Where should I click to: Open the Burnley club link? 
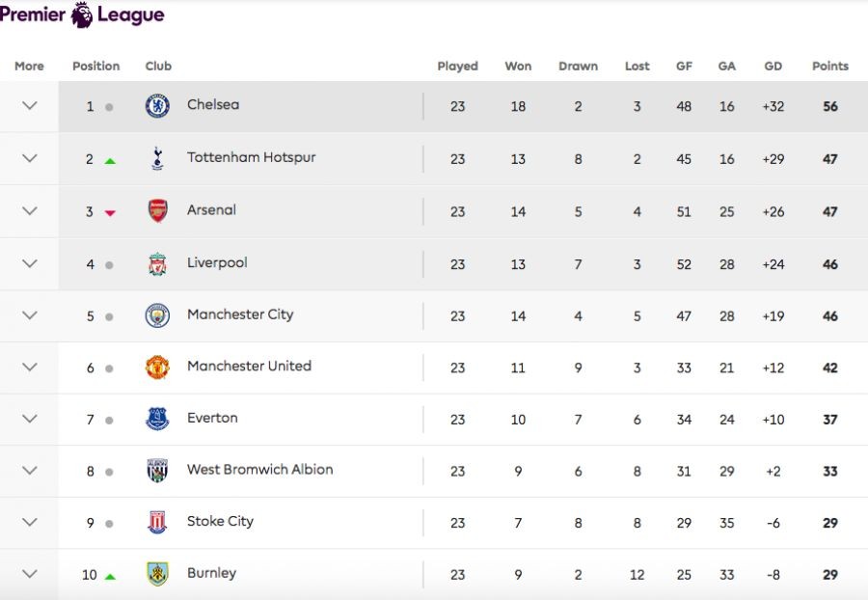click(x=211, y=573)
